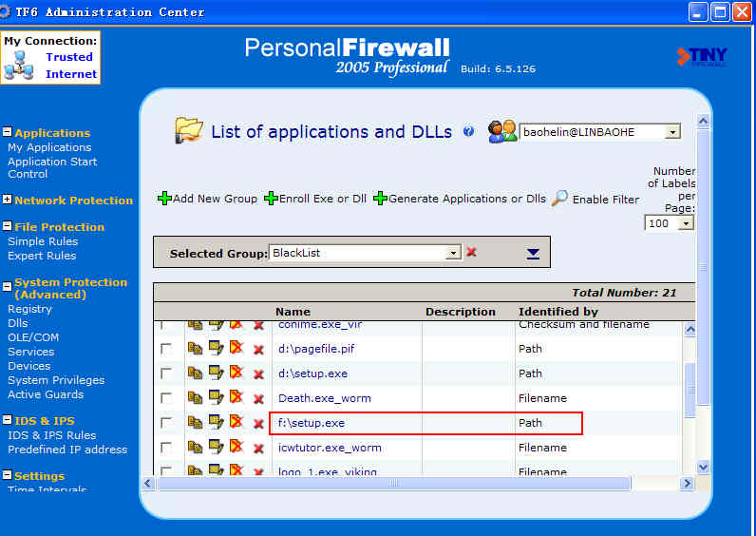Click the edit icon in d:\setup.exe row
This screenshot has height=536, width=756.
pyautogui.click(x=216, y=373)
